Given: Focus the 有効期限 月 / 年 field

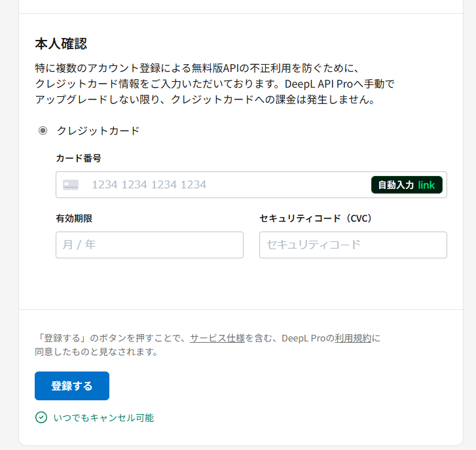Looking at the screenshot, I should 149,245.
